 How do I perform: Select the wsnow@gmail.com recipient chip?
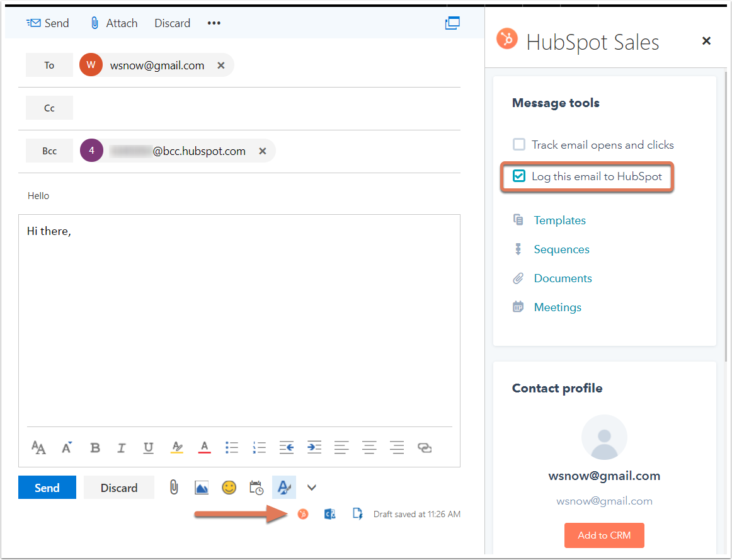[x=157, y=66]
